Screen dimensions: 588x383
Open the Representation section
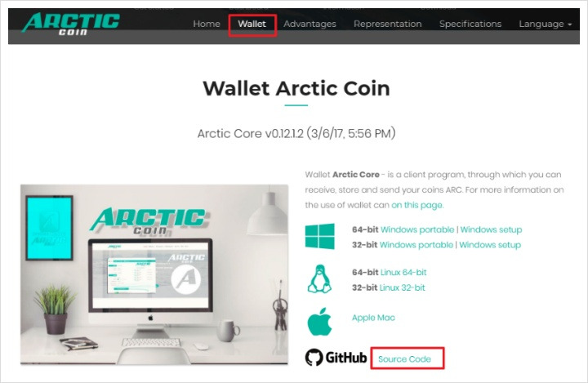click(388, 24)
